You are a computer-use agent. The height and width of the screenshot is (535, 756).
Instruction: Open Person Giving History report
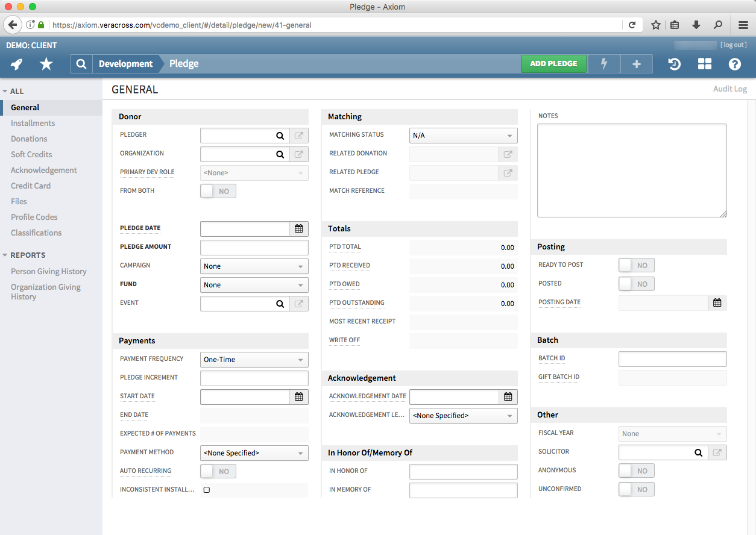point(49,271)
